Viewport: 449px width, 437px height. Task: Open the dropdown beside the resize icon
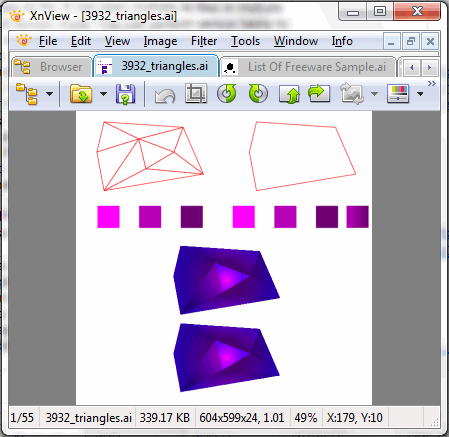tap(374, 94)
